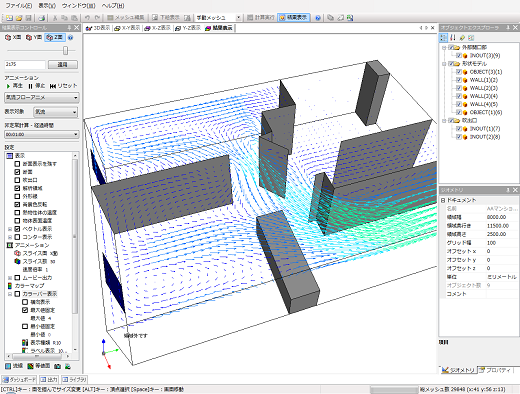Collapse the ベクトル表示 tree node

tap(10, 229)
